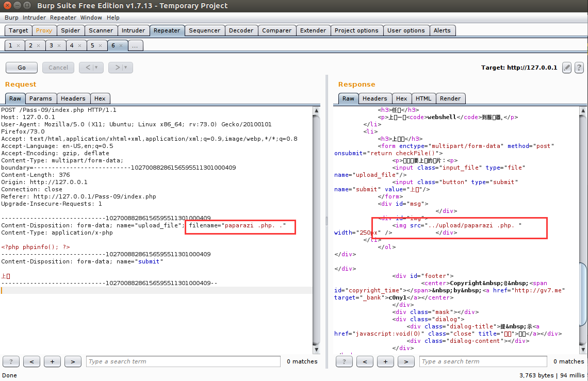Switch to the Extender tab
588x381 pixels.
(313, 30)
